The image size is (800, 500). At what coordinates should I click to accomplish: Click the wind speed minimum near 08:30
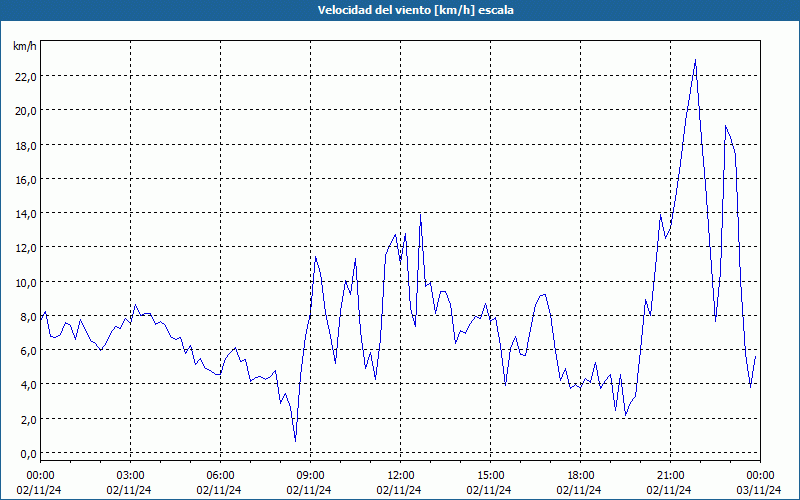(295, 440)
